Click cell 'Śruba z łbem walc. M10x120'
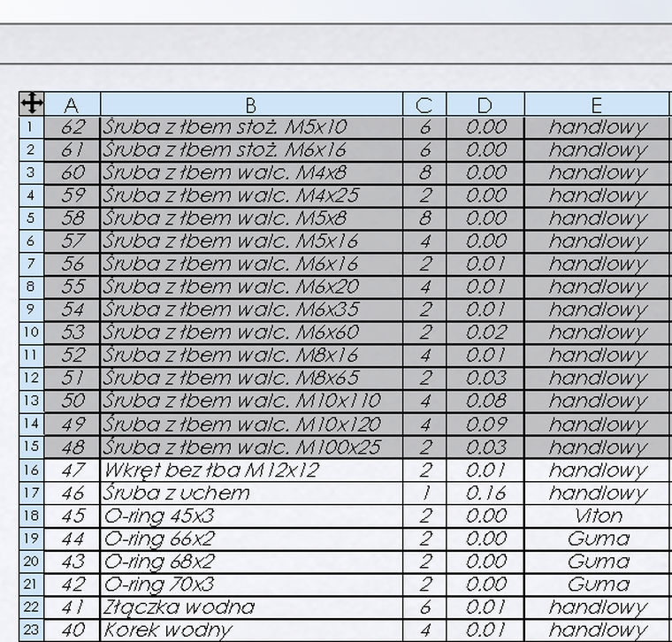The height and width of the screenshot is (642, 672). pos(252,424)
